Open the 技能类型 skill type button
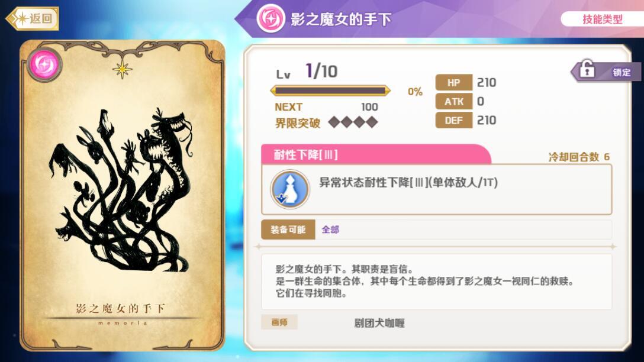The height and width of the screenshot is (362, 644). tap(602, 19)
